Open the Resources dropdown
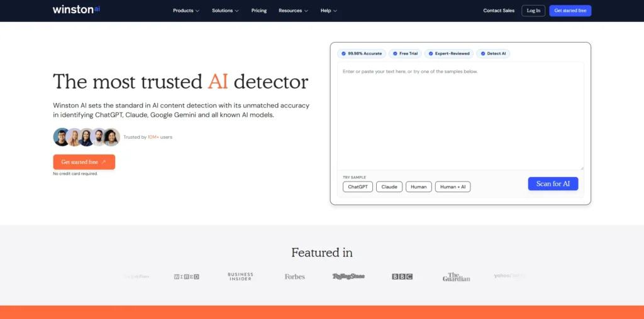Screen dimensions: 644x319 pyautogui.click(x=293, y=11)
